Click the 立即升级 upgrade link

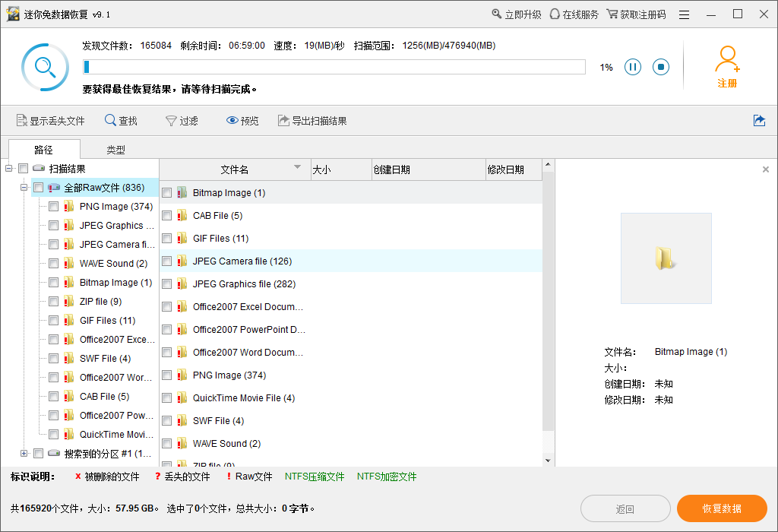coord(516,13)
